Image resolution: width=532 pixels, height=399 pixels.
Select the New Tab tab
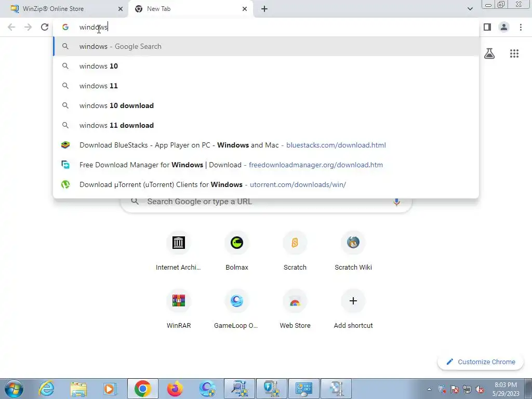(x=190, y=9)
